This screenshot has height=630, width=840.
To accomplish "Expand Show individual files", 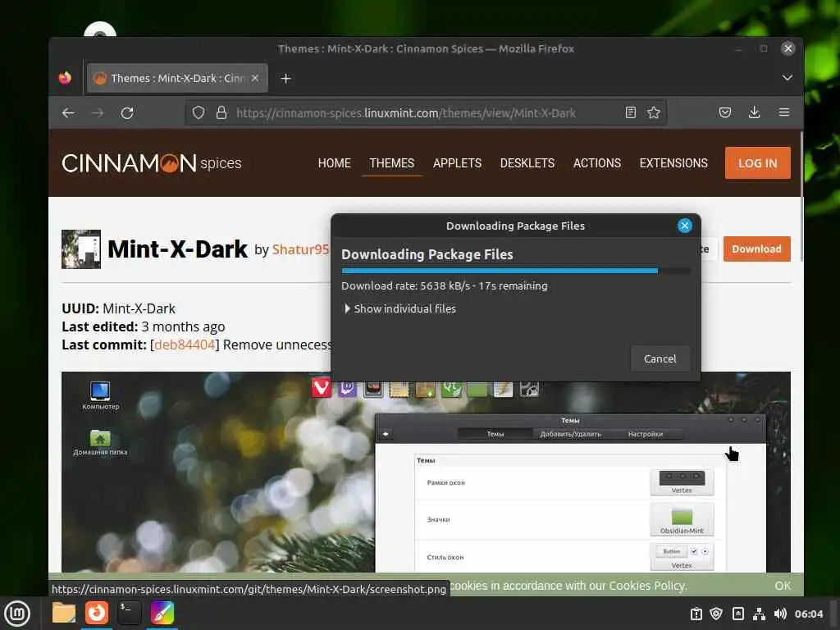I will (399, 308).
